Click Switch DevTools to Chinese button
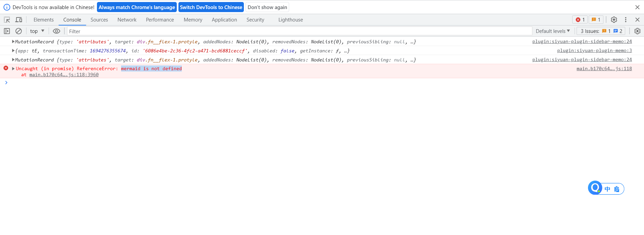 click(211, 7)
